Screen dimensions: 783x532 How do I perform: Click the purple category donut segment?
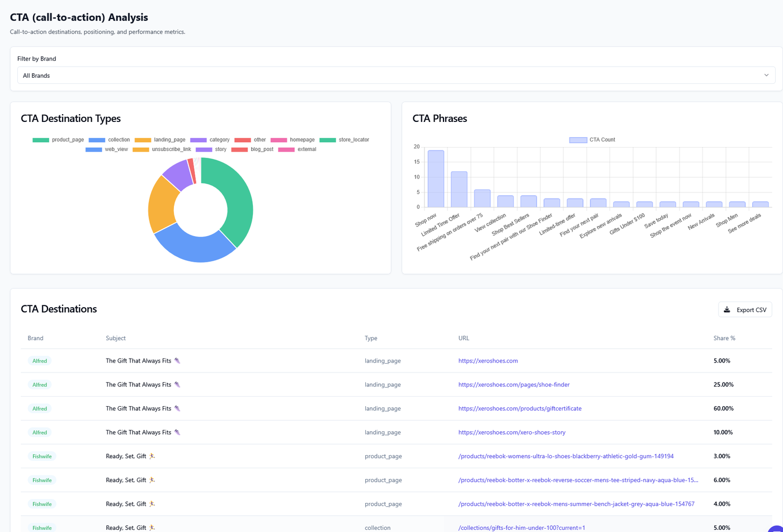pos(178,173)
